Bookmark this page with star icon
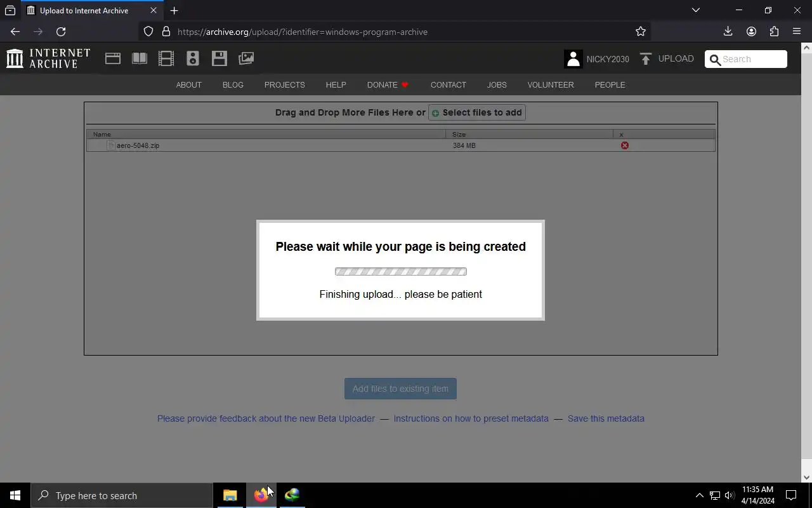 pos(641,31)
